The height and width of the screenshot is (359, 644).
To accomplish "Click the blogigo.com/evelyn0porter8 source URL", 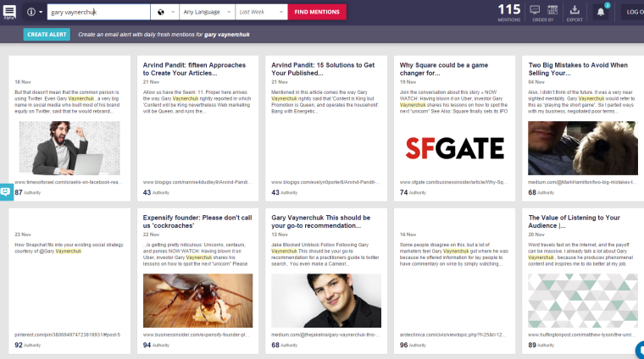I will coord(325,182).
